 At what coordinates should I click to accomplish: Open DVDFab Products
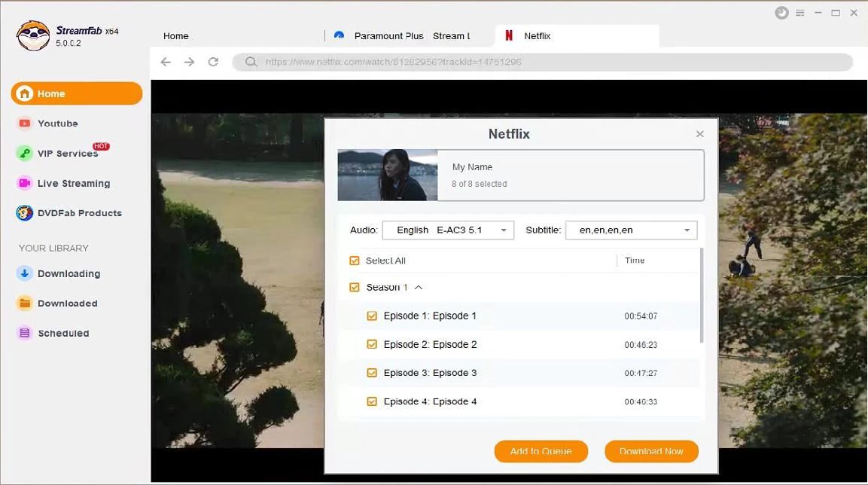pyautogui.click(x=78, y=212)
